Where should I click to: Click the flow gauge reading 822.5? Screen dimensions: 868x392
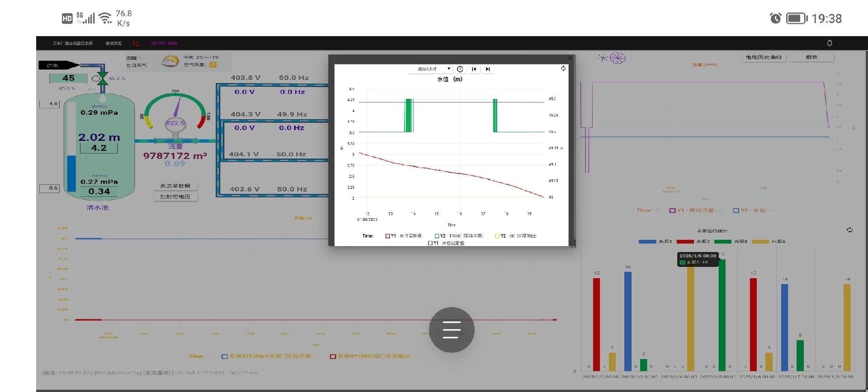tap(175, 123)
